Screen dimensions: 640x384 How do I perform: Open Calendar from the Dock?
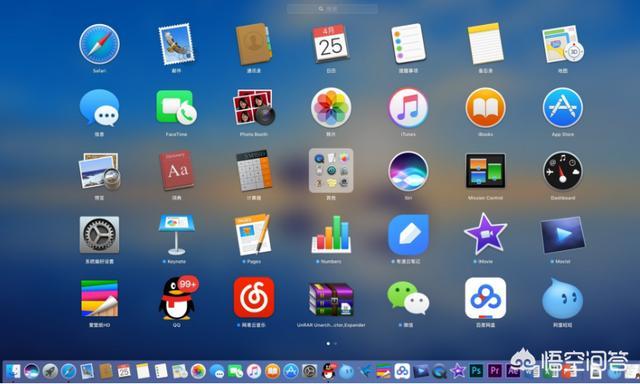[124, 371]
